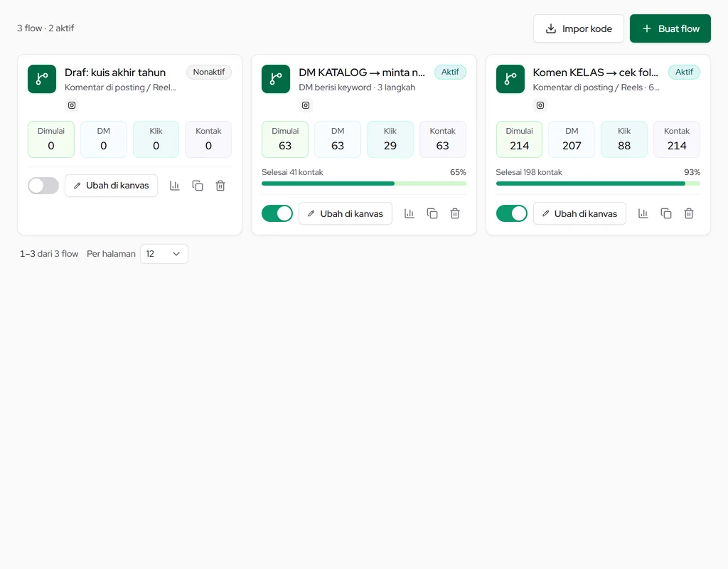728x569 pixels.
Task: Click Kontak 63 stat tile
Action: coord(442,139)
